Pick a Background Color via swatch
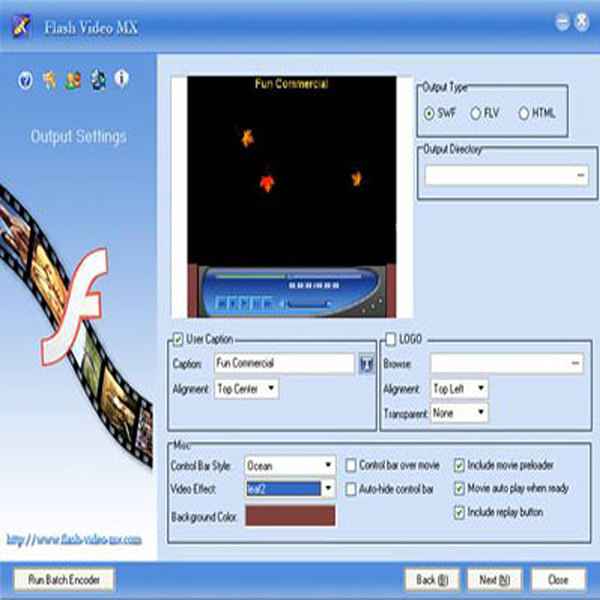The width and height of the screenshot is (600, 600). [290, 515]
